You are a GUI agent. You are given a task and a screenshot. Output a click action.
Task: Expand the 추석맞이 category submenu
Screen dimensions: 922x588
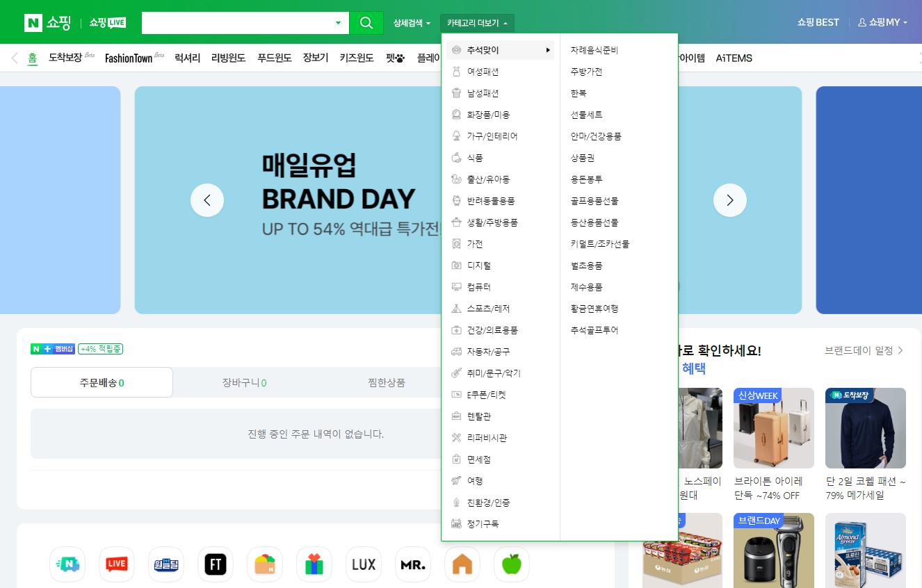click(x=501, y=50)
